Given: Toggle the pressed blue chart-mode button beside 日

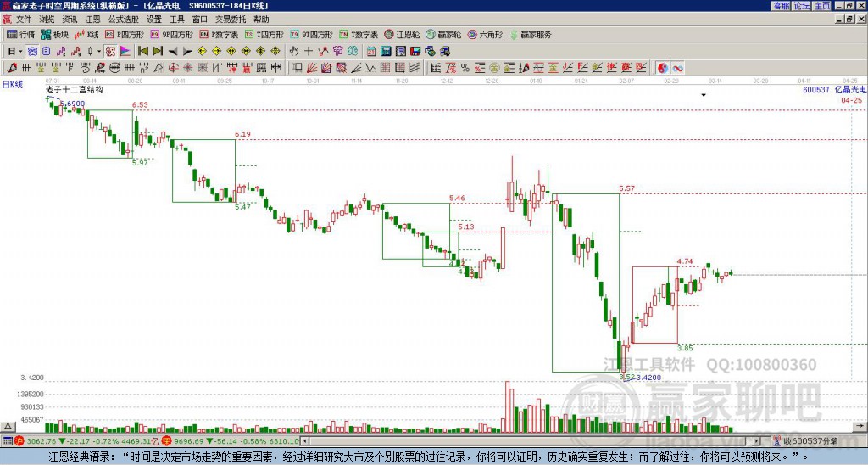Looking at the screenshot, I should tap(33, 52).
